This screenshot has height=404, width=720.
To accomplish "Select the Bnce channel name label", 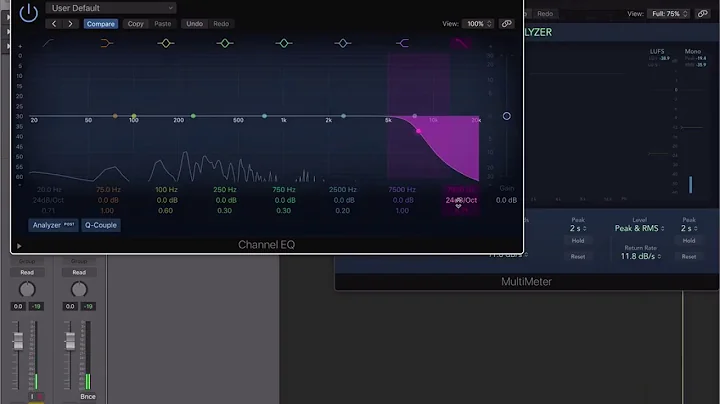I will (x=88, y=396).
